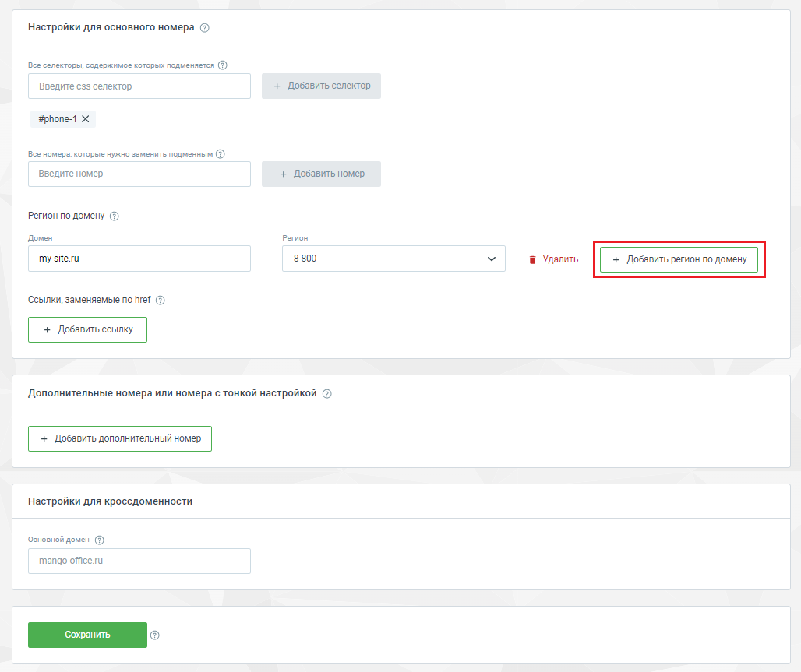This screenshot has height=672, width=801.
Task: Focus the Основной домен input field
Action: (x=139, y=561)
